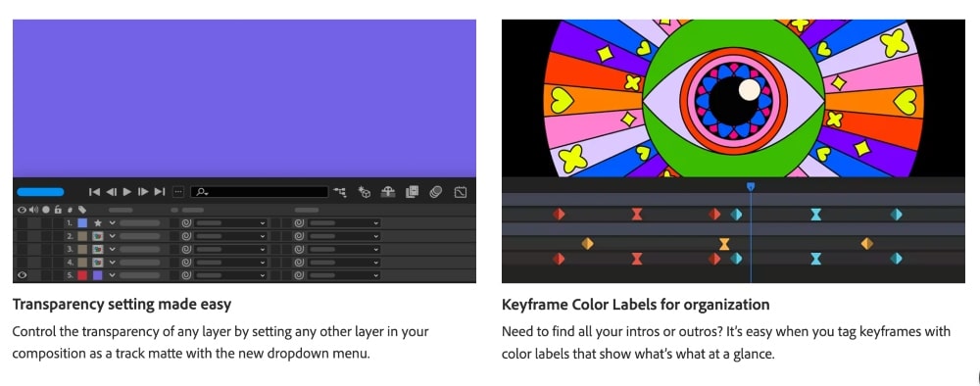Click layer 3's first pick whip spiral
980x386 pixels.
(186, 249)
